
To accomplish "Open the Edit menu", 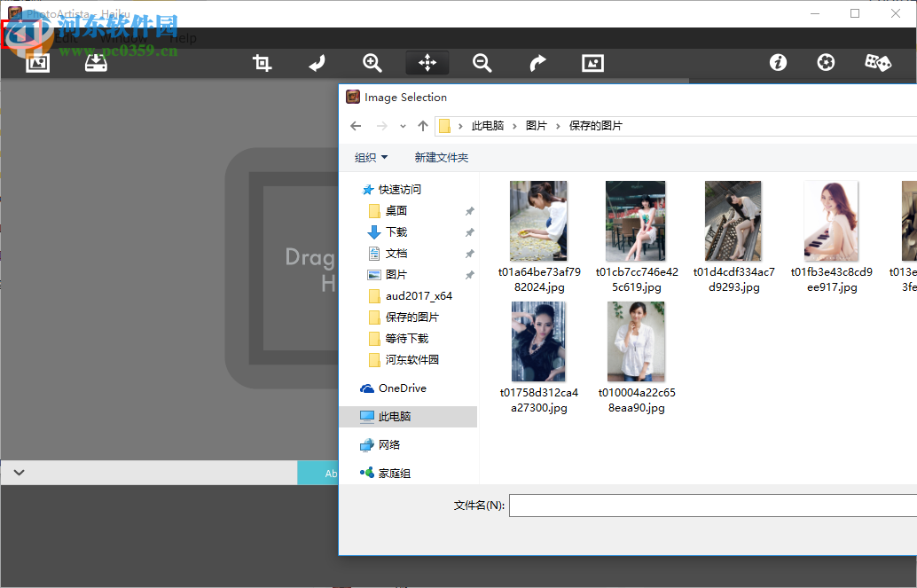I will click(x=67, y=37).
